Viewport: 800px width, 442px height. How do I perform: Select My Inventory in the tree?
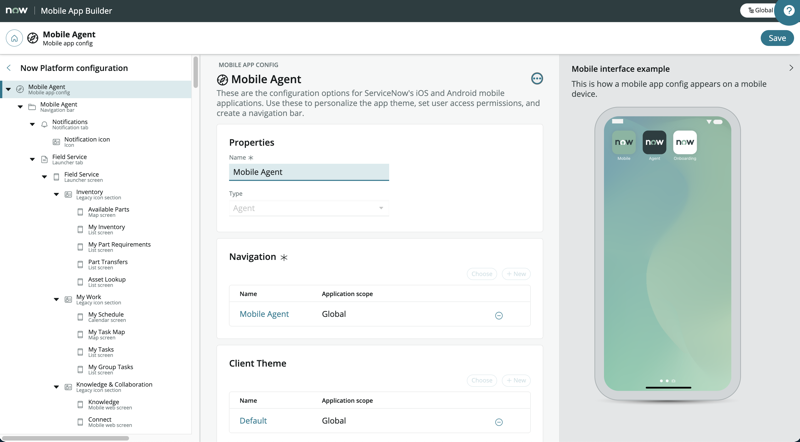[x=106, y=229]
